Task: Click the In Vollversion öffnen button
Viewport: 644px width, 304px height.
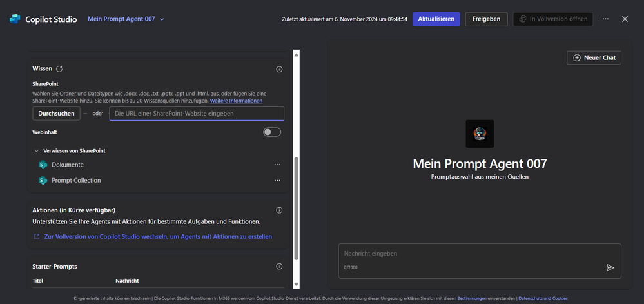Action: tap(553, 19)
